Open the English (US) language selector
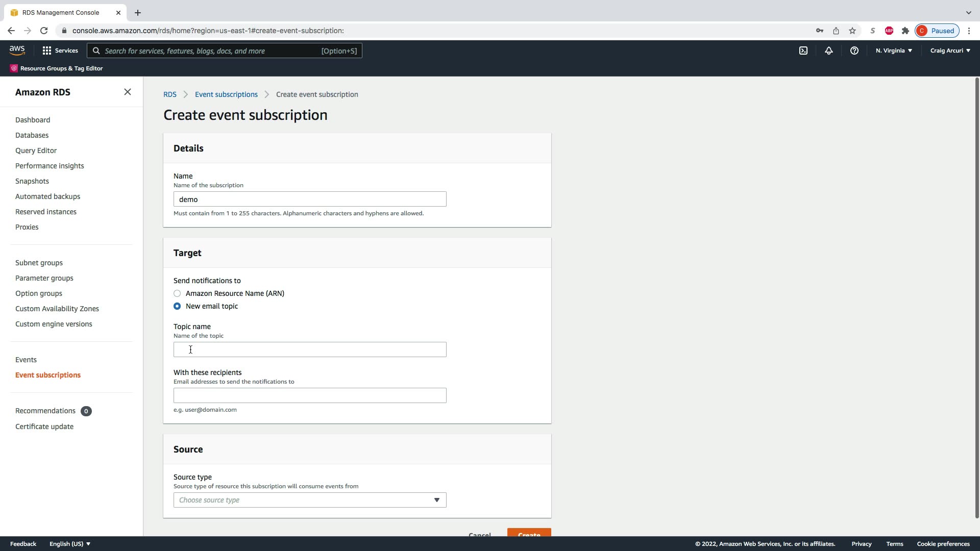The width and height of the screenshot is (980, 551). click(x=70, y=544)
